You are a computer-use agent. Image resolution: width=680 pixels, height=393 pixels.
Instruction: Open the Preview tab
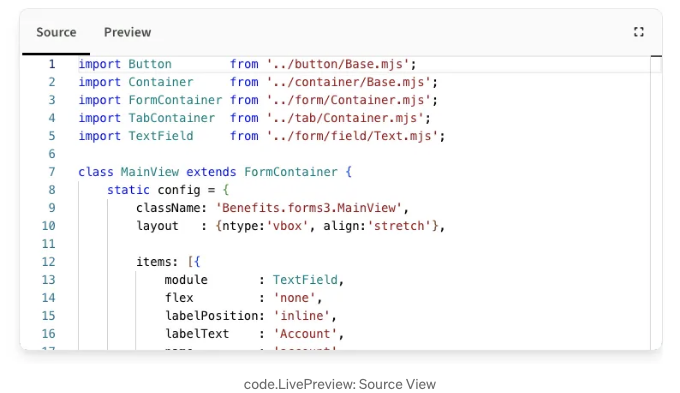[x=128, y=33]
